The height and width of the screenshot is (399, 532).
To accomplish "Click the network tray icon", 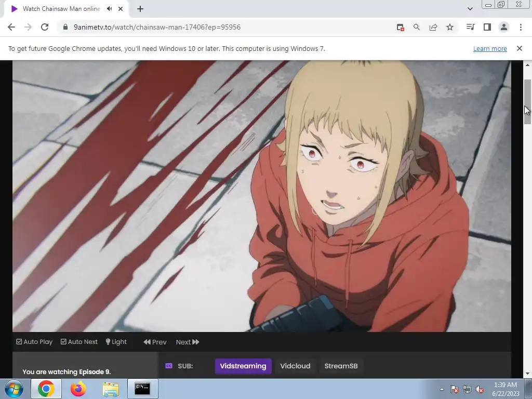I will 467,389.
